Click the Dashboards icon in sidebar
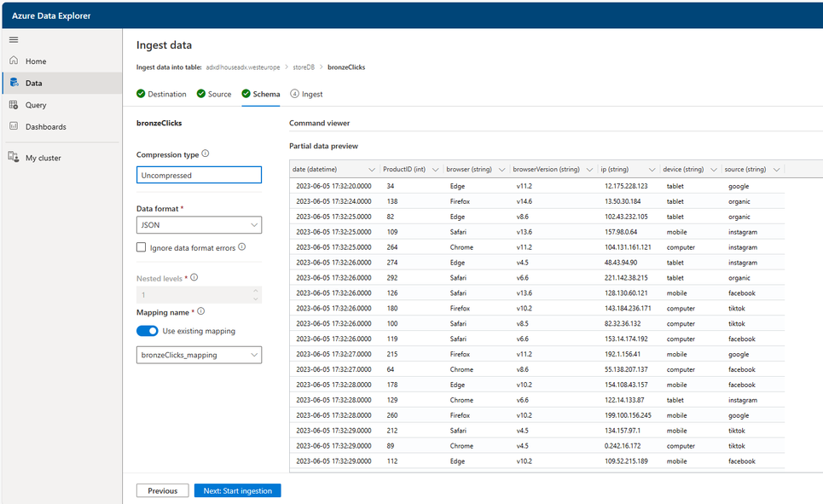Screen dimensions: 823x504 coord(14,126)
